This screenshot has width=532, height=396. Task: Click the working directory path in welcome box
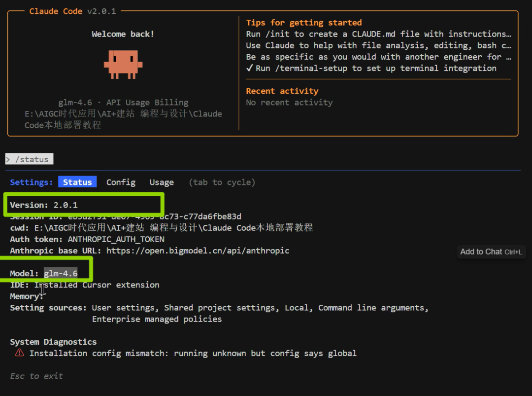pos(123,119)
